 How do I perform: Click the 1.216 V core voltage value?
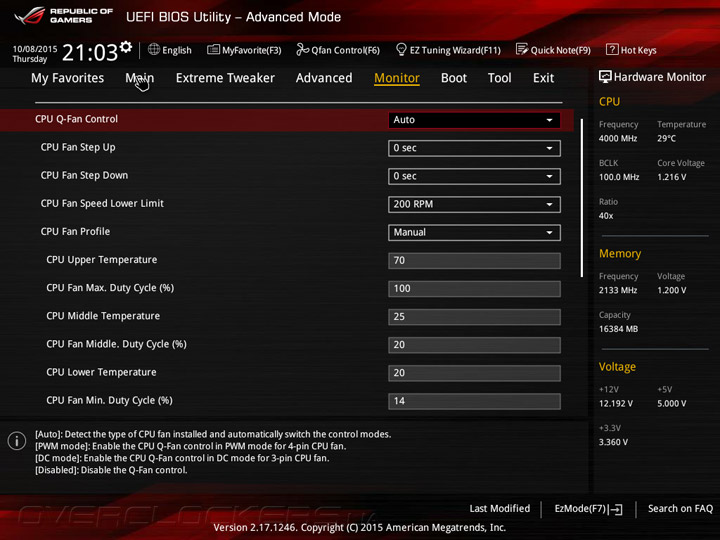671,177
